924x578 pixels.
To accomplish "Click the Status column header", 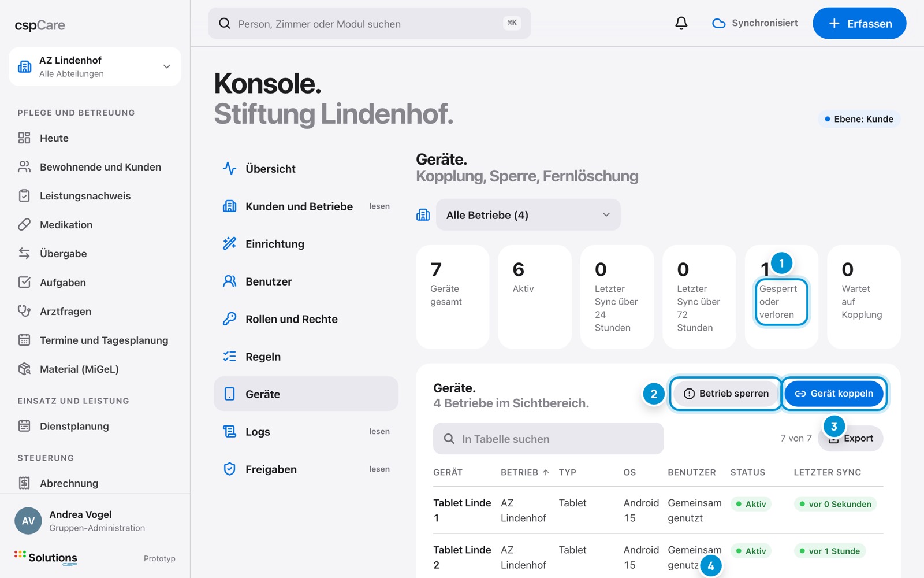I will 748,472.
